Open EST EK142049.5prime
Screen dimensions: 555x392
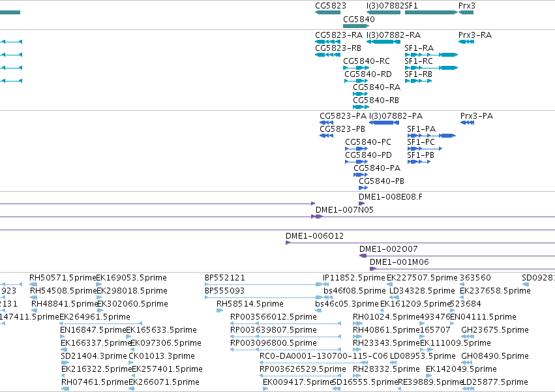pos(461,369)
